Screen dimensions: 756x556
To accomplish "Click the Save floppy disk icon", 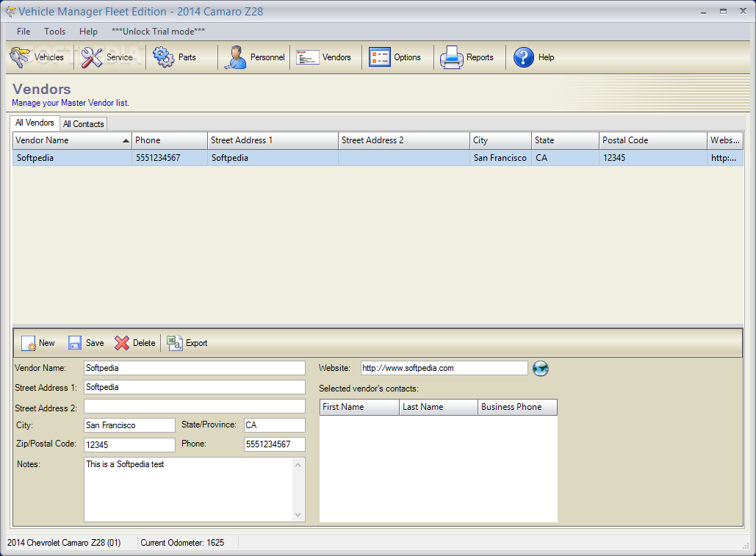I will click(75, 342).
